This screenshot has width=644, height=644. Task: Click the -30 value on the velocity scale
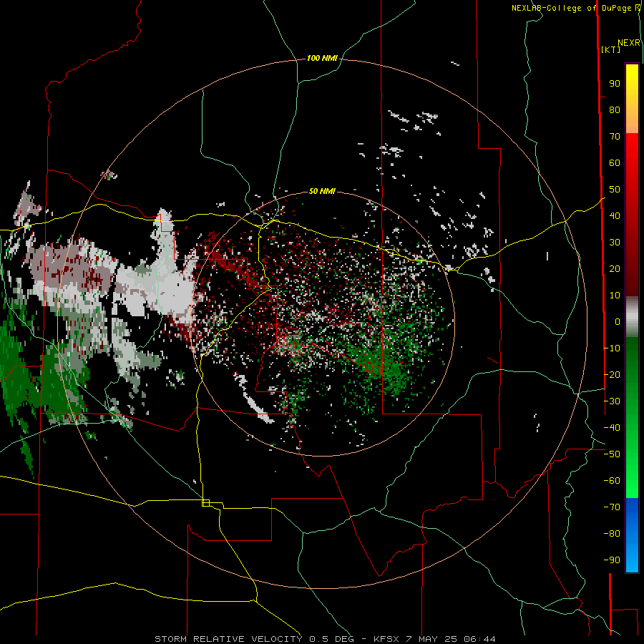(612, 401)
